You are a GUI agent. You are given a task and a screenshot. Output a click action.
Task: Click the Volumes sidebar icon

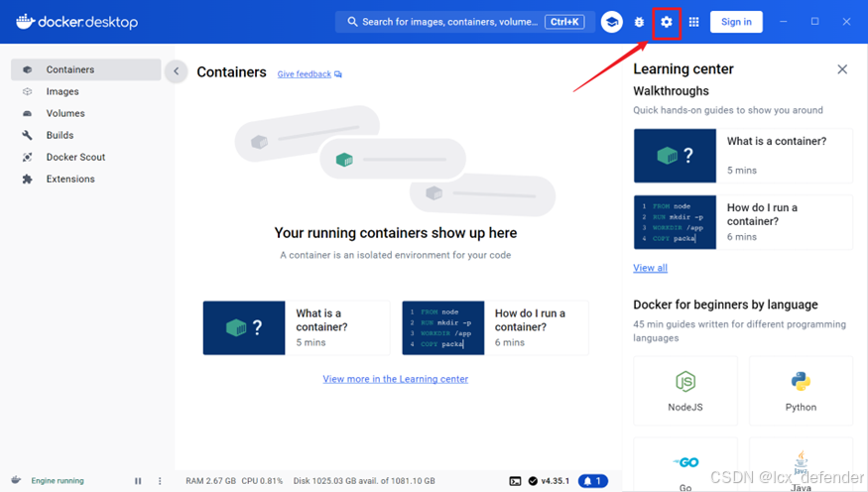tap(27, 113)
